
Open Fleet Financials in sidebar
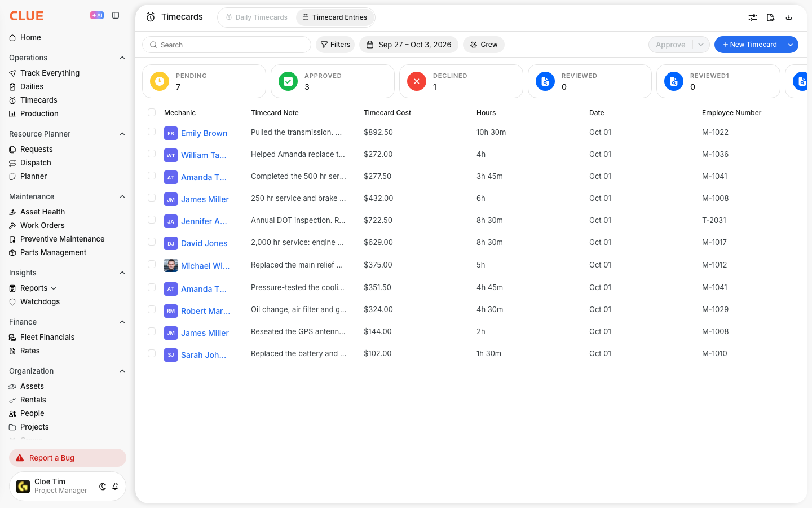tap(47, 337)
